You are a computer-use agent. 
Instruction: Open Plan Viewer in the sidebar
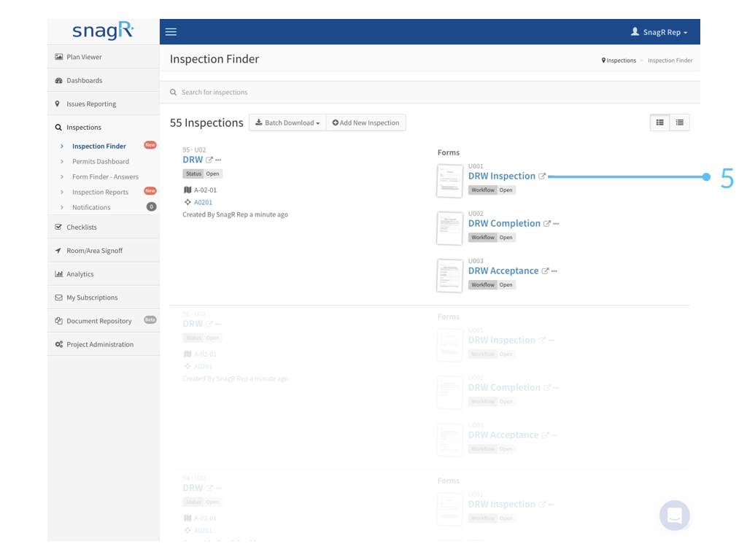104,57
